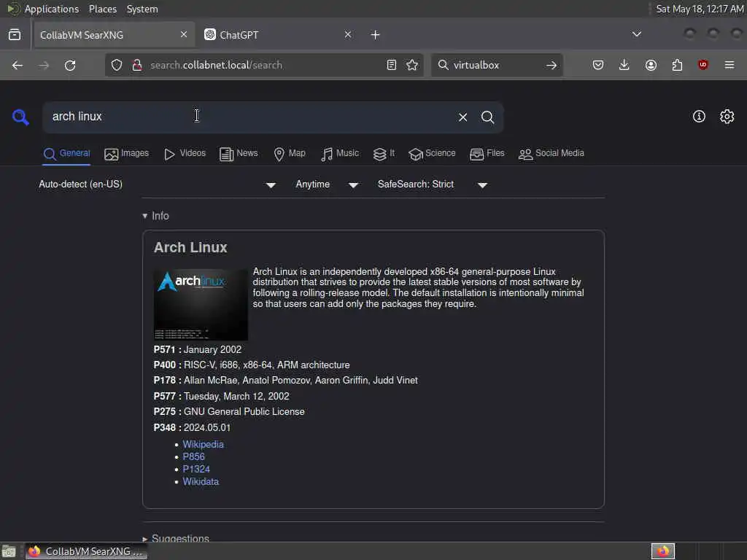The image size is (747, 560).
Task: Click the clock date in top panel
Action: [700, 9]
